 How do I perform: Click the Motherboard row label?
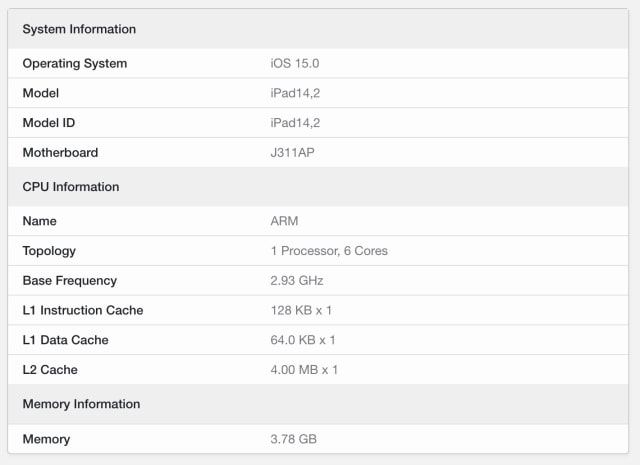(60, 153)
